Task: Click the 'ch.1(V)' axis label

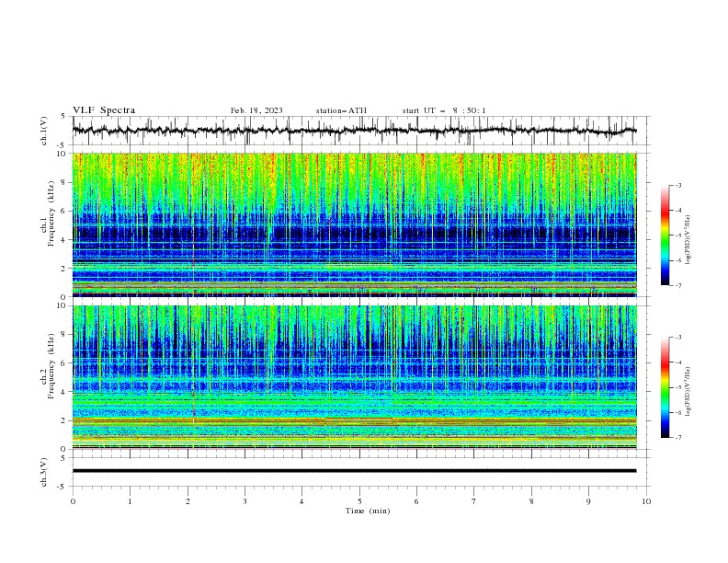Action: coord(43,131)
